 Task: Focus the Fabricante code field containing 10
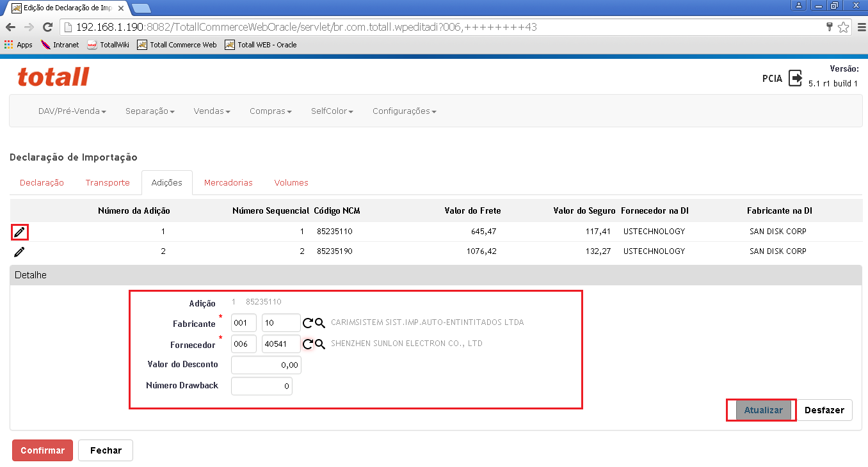tap(281, 323)
